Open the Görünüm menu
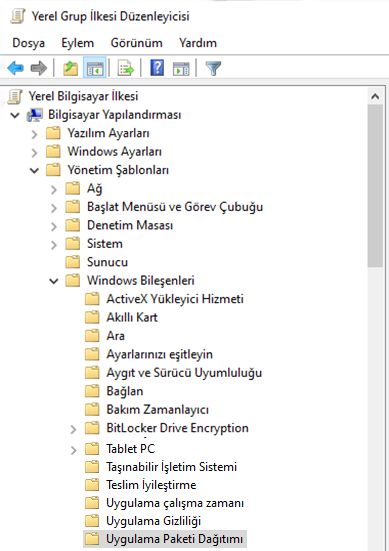389x551 pixels. click(136, 43)
